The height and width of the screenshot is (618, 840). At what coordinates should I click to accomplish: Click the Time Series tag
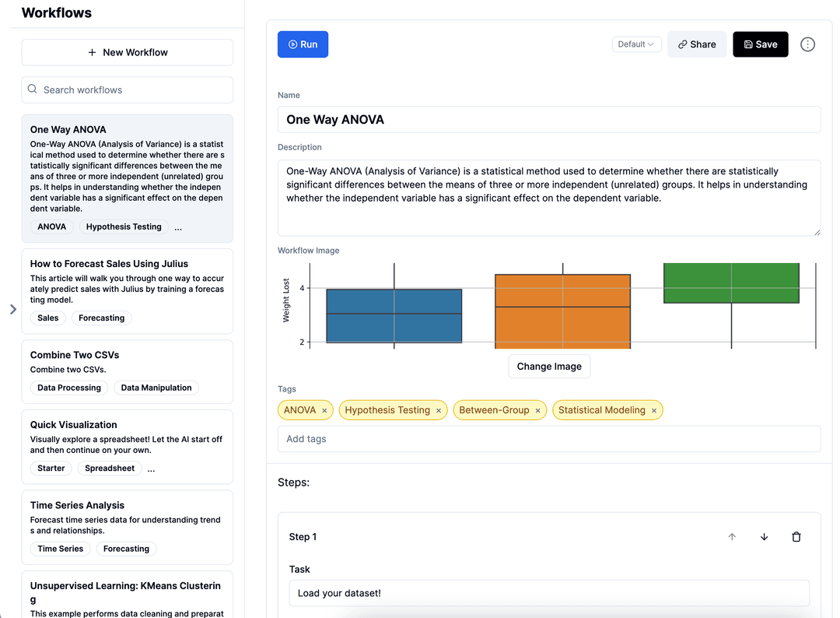tap(61, 548)
